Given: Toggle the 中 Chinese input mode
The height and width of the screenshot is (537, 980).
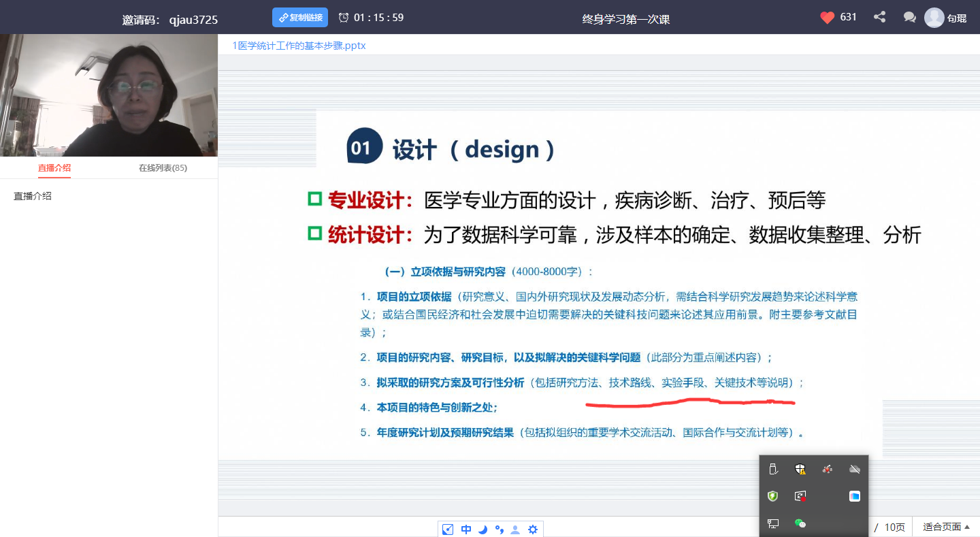Looking at the screenshot, I should (466, 530).
